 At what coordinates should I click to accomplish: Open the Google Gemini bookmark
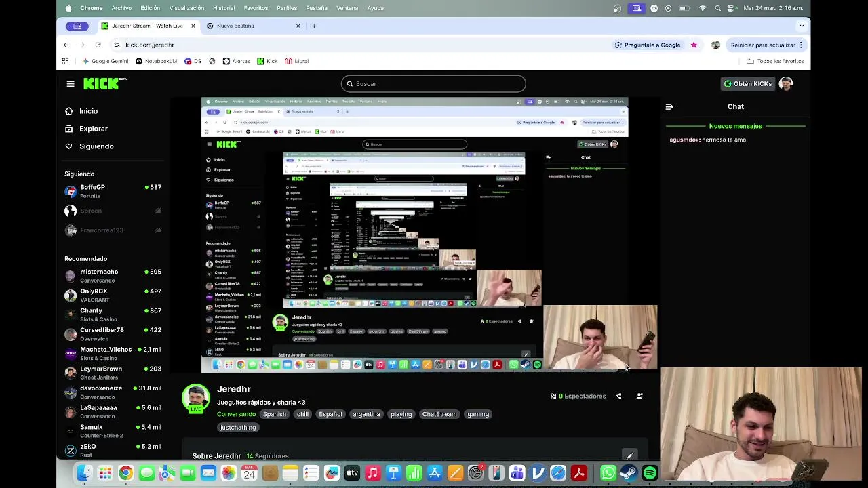tap(105, 61)
